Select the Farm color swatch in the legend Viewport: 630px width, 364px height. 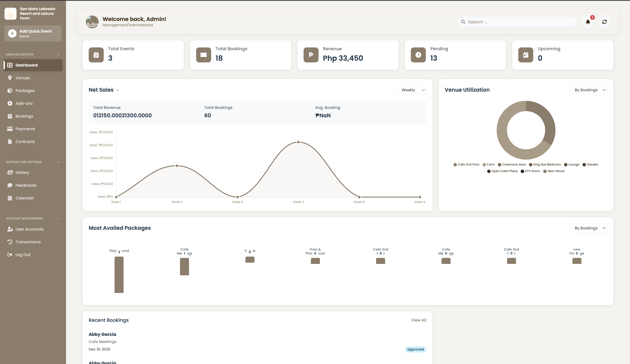484,165
